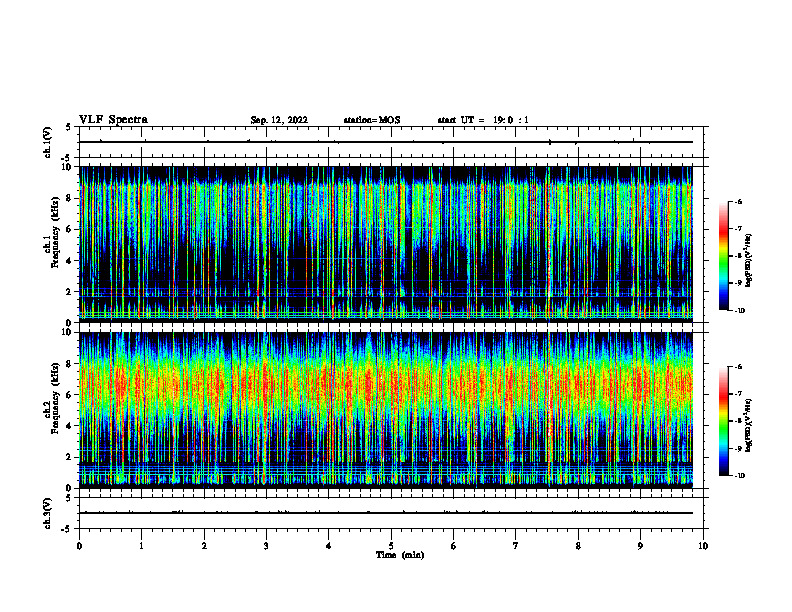This screenshot has height=612, width=792.
Task: Select the date text "Sep. 12, 2022"
Action: [279, 120]
